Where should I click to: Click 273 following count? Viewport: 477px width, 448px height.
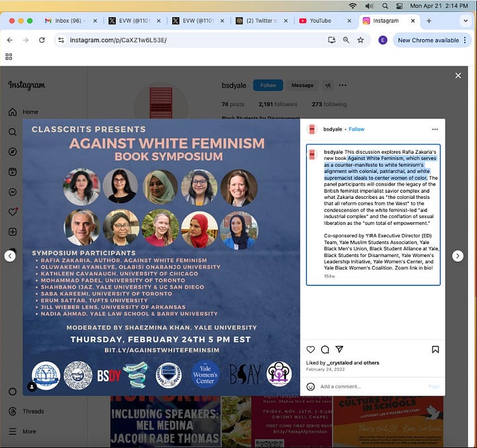pyautogui.click(x=329, y=105)
